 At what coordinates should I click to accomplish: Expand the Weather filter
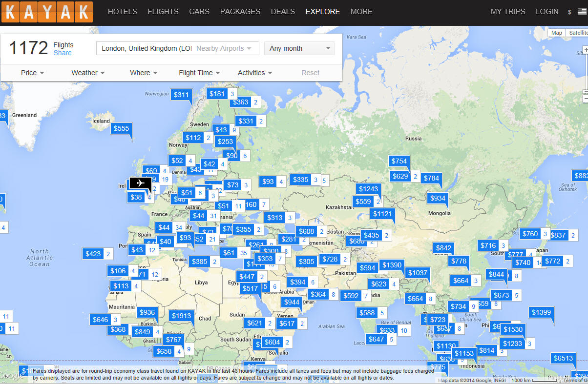88,73
